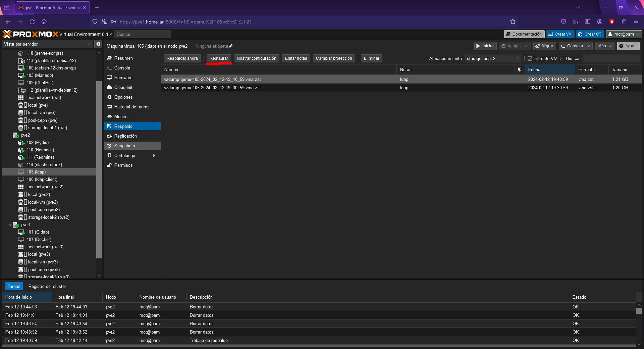Open the Cloud-Init section
This screenshot has height=349, width=644.
pos(132,88)
